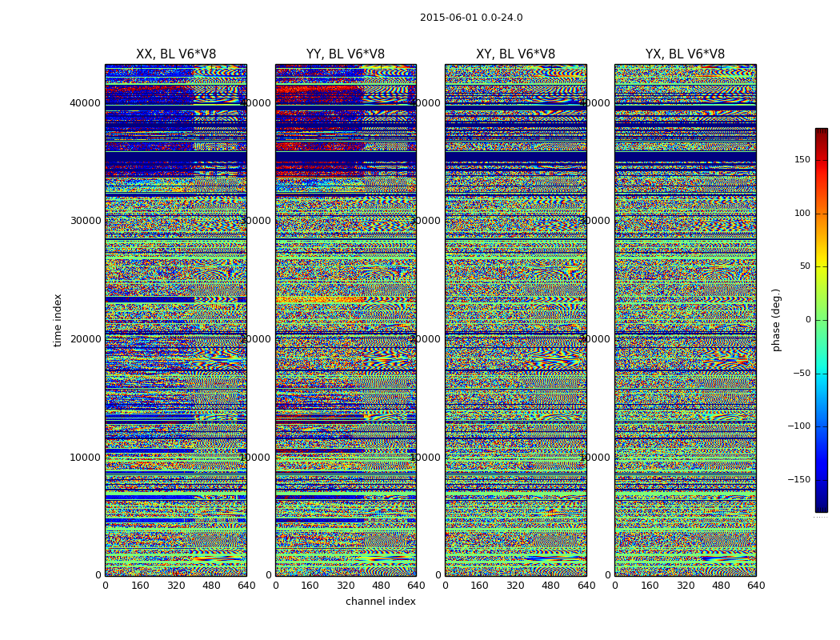Select the "XY, BL V6*V8" panel title
The width and height of the screenshot is (840, 640).
tap(515, 54)
